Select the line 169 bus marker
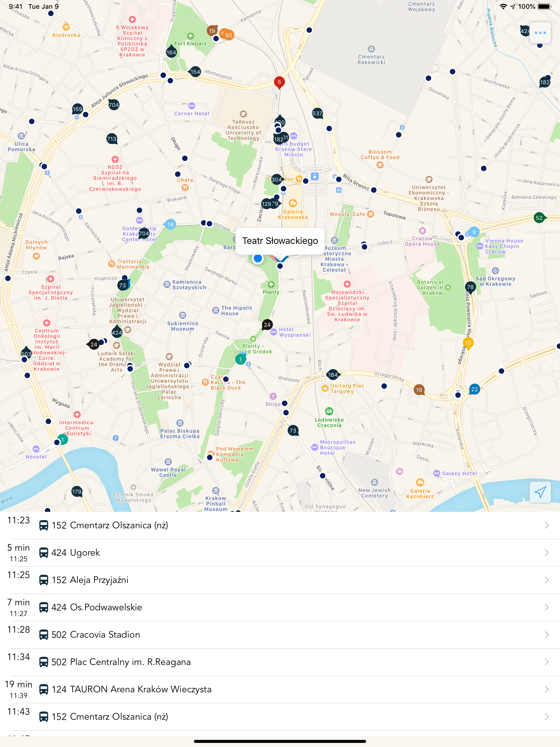Image resolution: width=560 pixels, height=747 pixels. coord(77,109)
